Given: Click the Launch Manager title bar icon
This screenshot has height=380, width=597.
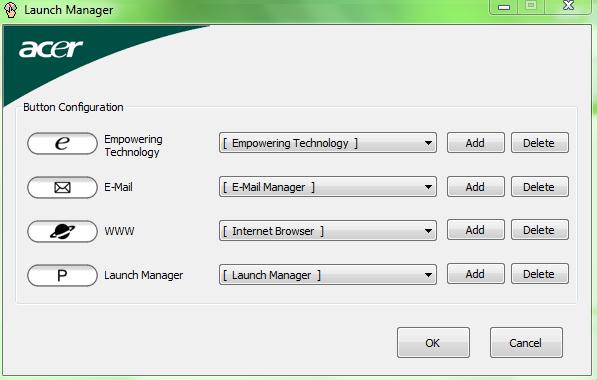Looking at the screenshot, I should pos(10,10).
